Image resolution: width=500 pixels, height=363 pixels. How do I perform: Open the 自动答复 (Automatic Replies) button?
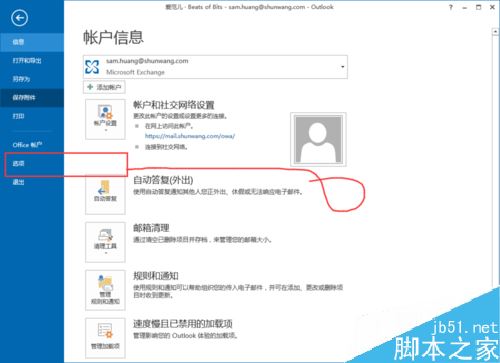tap(105, 194)
